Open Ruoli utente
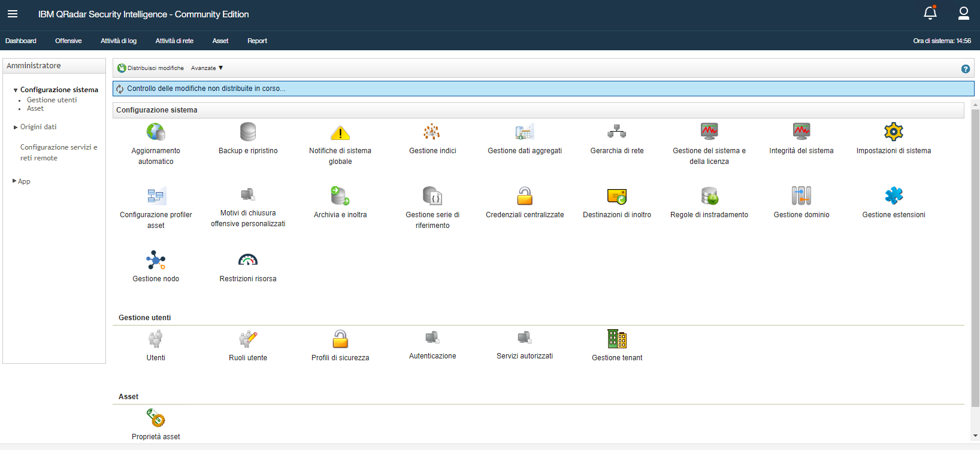Image resolution: width=980 pixels, height=450 pixels. pos(248,346)
